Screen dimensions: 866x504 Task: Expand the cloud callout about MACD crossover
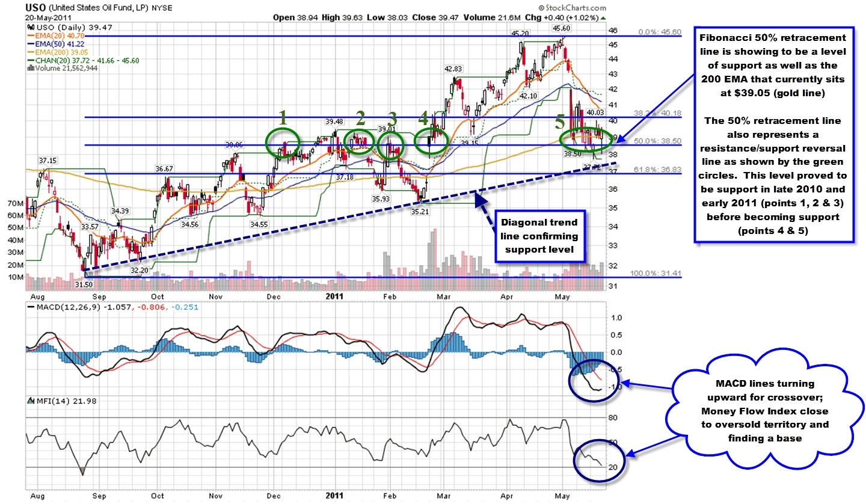point(764,410)
